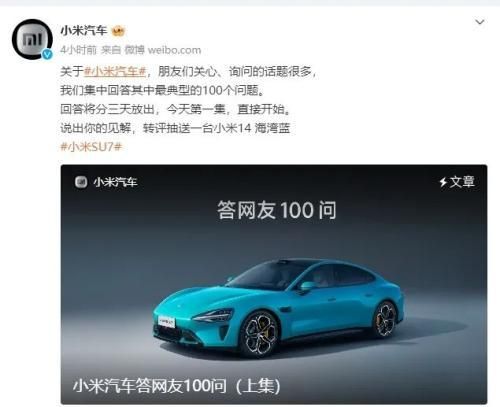Open the Xiaomi Auto profile avatar
Screen dimensions: 500x407
point(32,39)
